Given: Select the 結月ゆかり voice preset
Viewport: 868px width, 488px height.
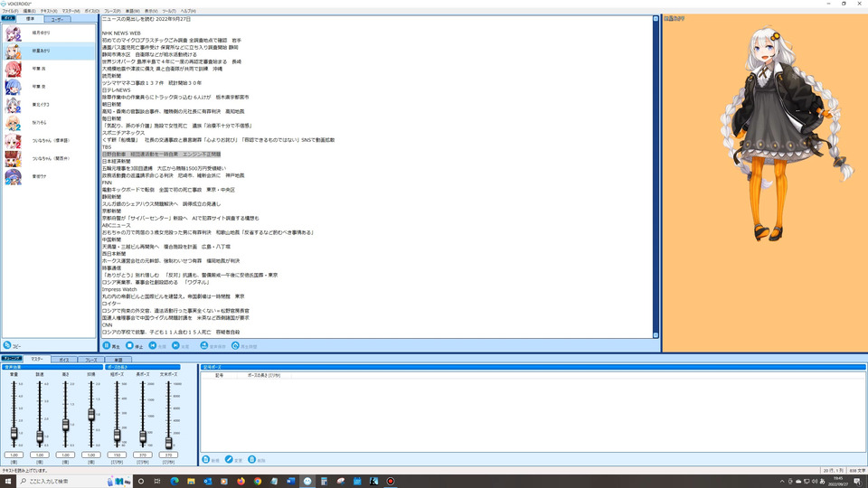Looking at the screenshot, I should tap(49, 33).
